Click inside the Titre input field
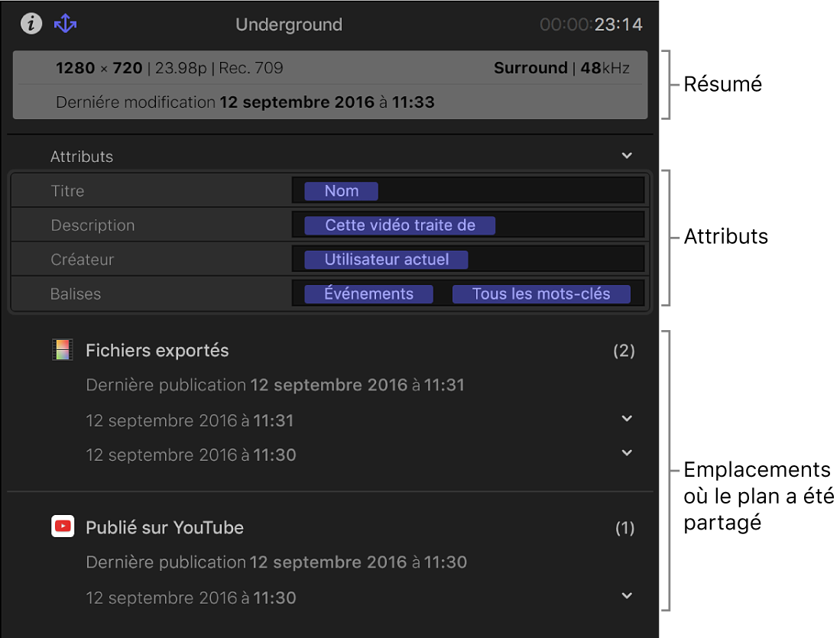 tap(469, 191)
